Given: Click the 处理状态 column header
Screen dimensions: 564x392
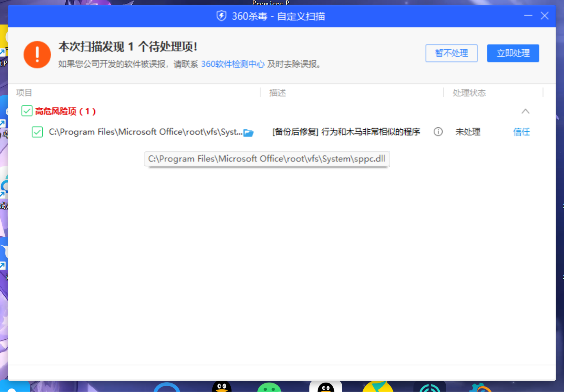Looking at the screenshot, I should [469, 93].
